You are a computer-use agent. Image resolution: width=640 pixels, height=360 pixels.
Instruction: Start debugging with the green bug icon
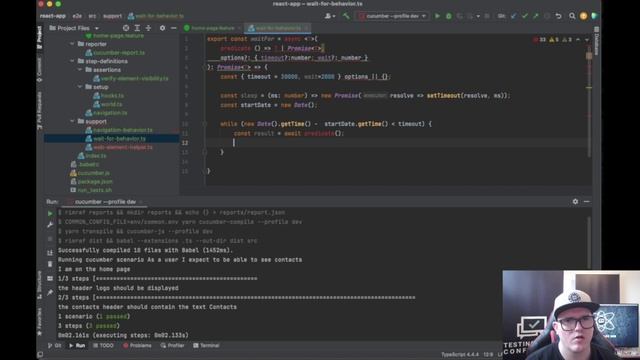(x=449, y=16)
